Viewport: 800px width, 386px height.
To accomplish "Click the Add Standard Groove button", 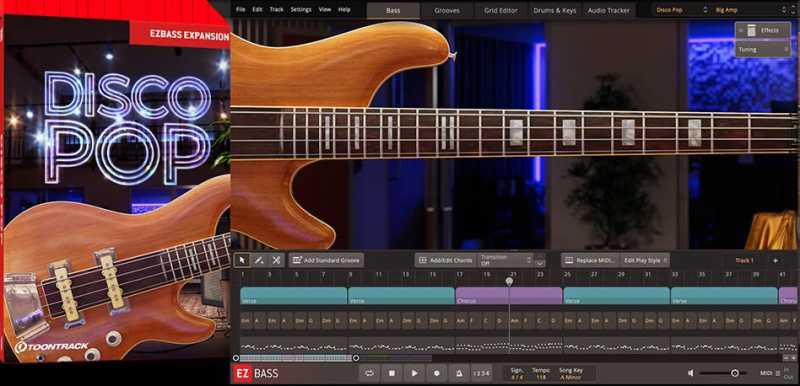I will (326, 260).
